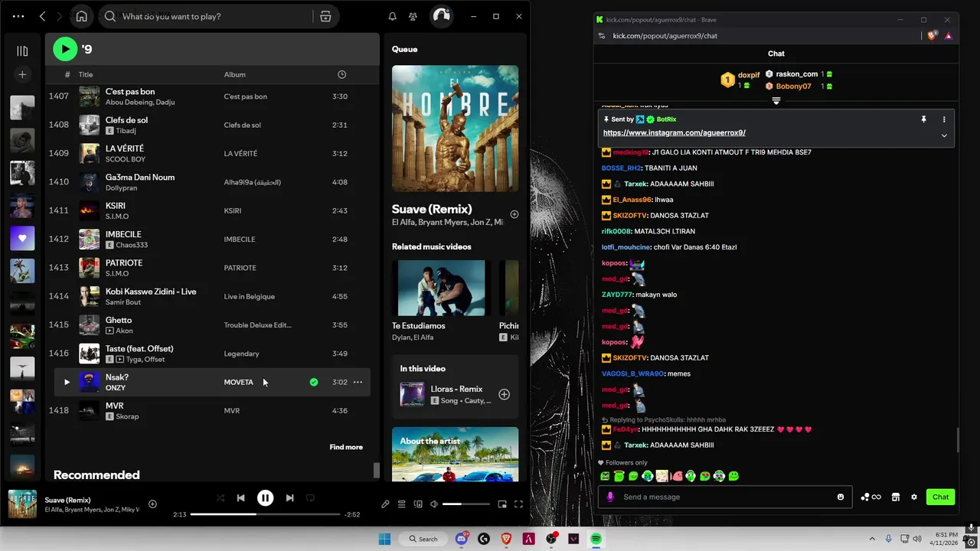Open the Browse icon in search bar
The image size is (980, 551).
(325, 16)
